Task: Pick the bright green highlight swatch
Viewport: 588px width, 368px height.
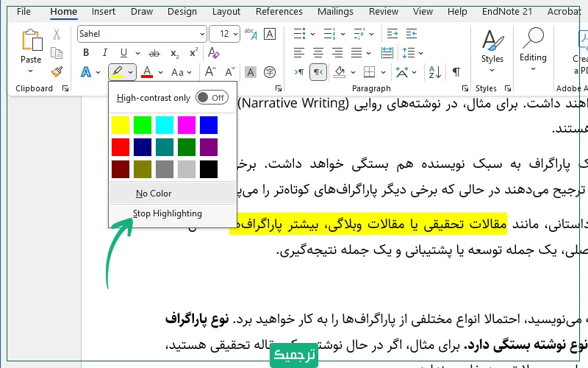Action: [x=143, y=124]
